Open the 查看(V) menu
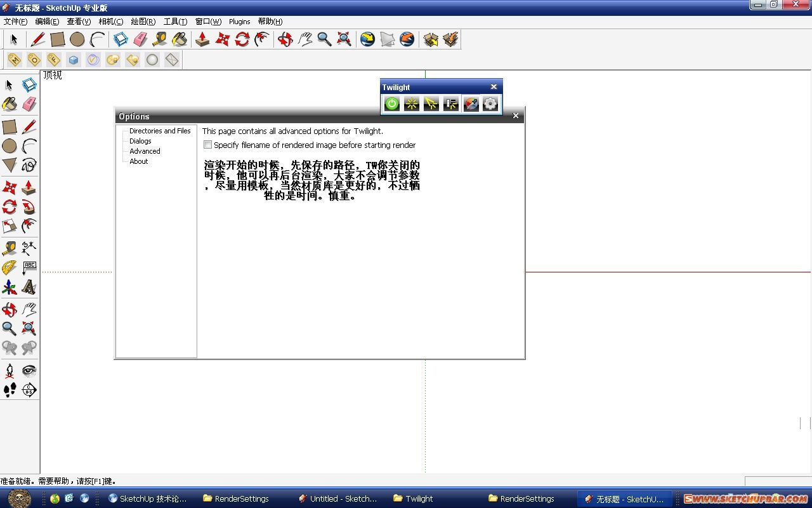This screenshot has height=508, width=812. (x=79, y=22)
